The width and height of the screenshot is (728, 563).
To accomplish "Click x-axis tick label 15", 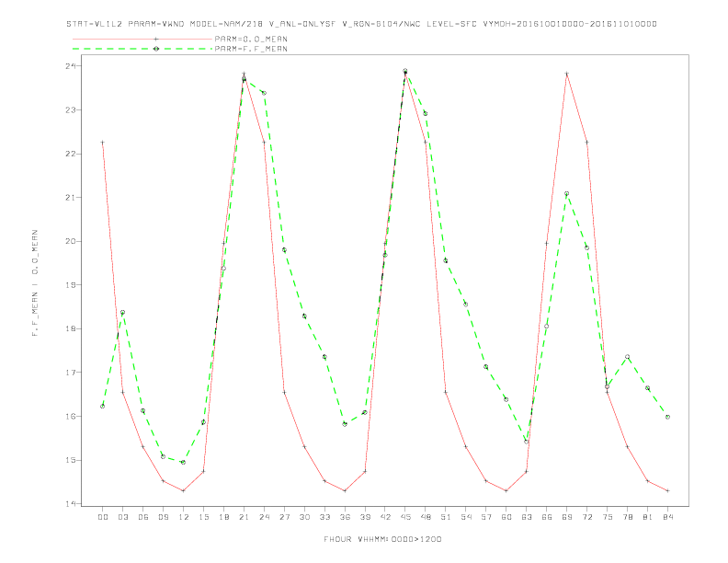I will point(203,517).
